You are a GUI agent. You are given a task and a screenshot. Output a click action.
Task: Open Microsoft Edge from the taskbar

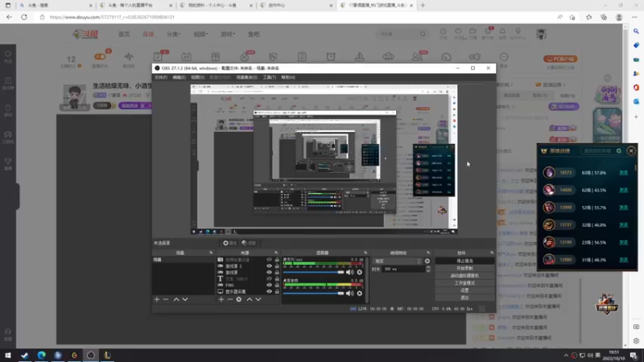[x=42, y=355]
